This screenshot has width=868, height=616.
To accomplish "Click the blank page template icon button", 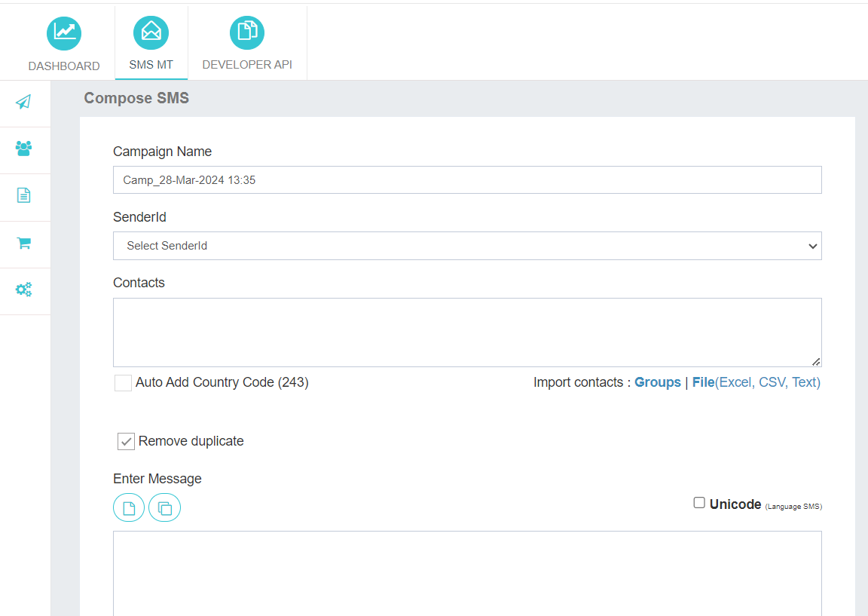I will [129, 508].
